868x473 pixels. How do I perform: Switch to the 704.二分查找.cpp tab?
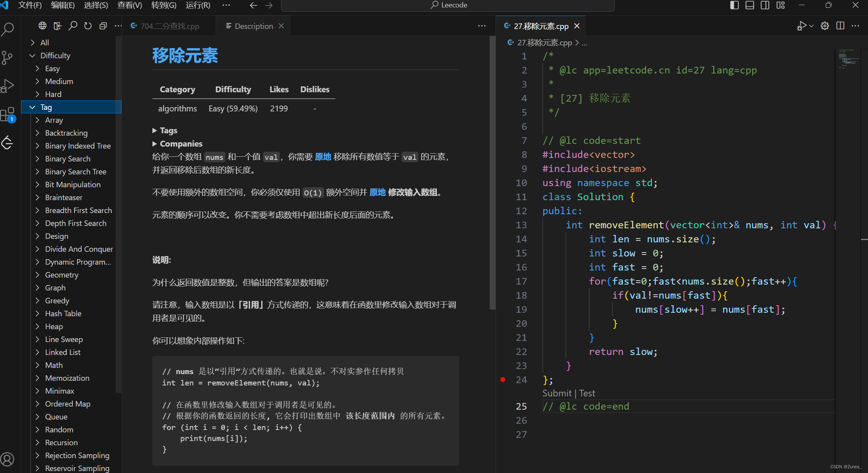pyautogui.click(x=169, y=26)
